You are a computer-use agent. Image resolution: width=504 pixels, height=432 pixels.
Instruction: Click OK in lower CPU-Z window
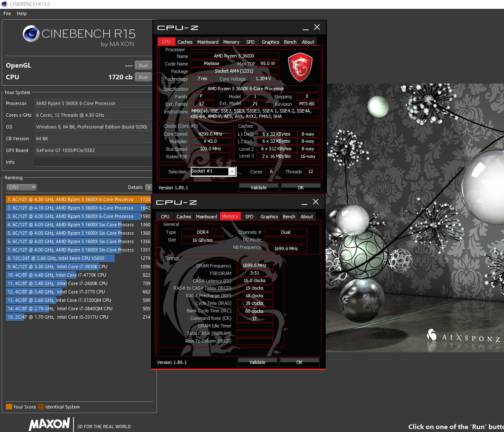coord(299,362)
